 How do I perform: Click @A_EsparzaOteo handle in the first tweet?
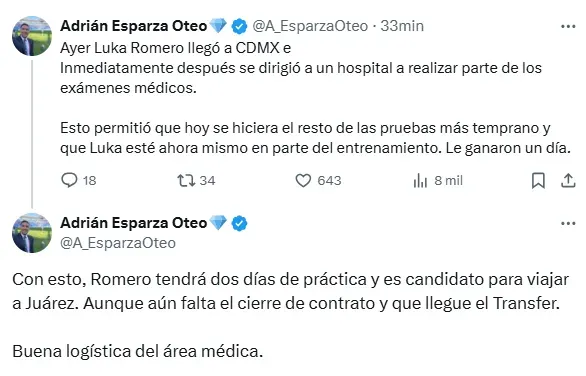tap(310, 26)
